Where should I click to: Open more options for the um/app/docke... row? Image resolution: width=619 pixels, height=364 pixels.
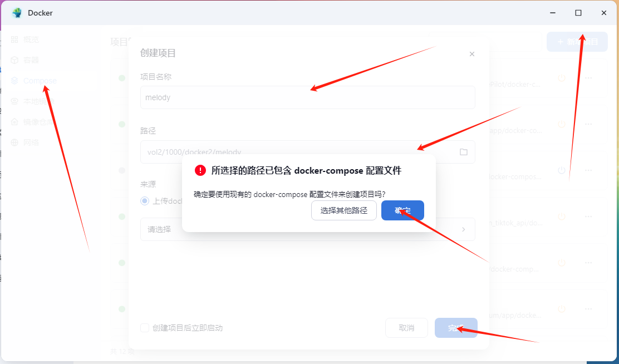tap(588, 309)
